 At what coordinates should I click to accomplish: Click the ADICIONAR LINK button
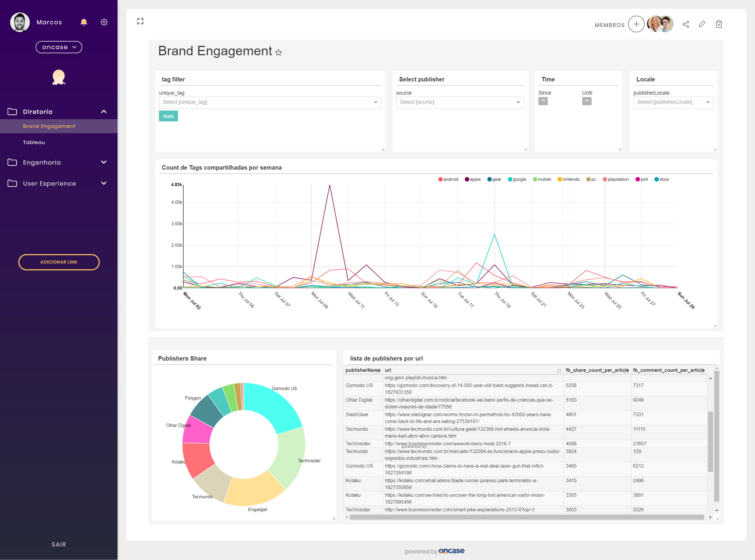(59, 262)
